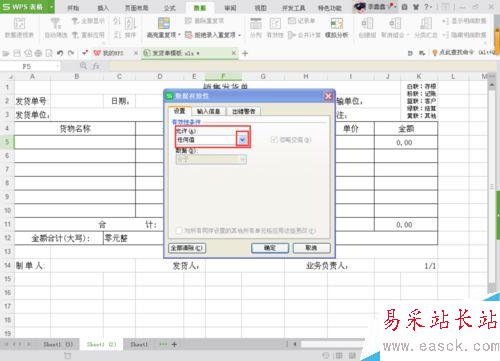
Task: Add a new document tab with plus
Action: point(245,53)
